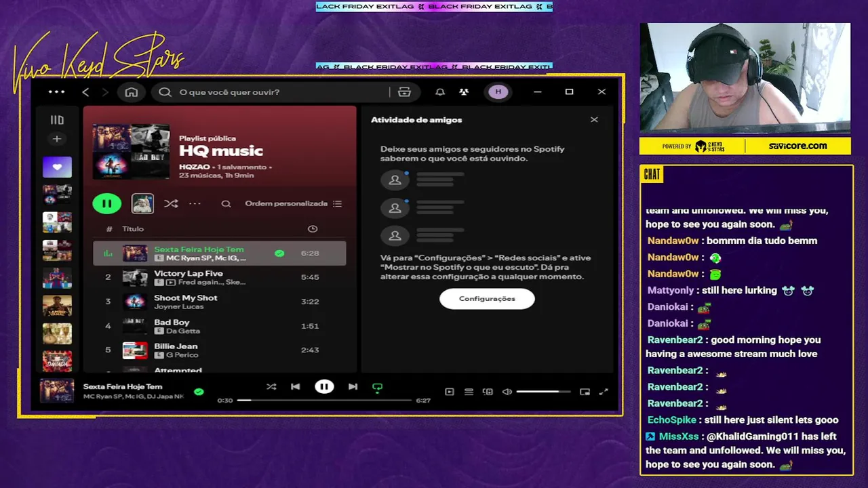Click now-playing title 'Sexta Feira Hoje Tem' in player bar
This screenshot has width=868, height=488.
click(x=123, y=387)
